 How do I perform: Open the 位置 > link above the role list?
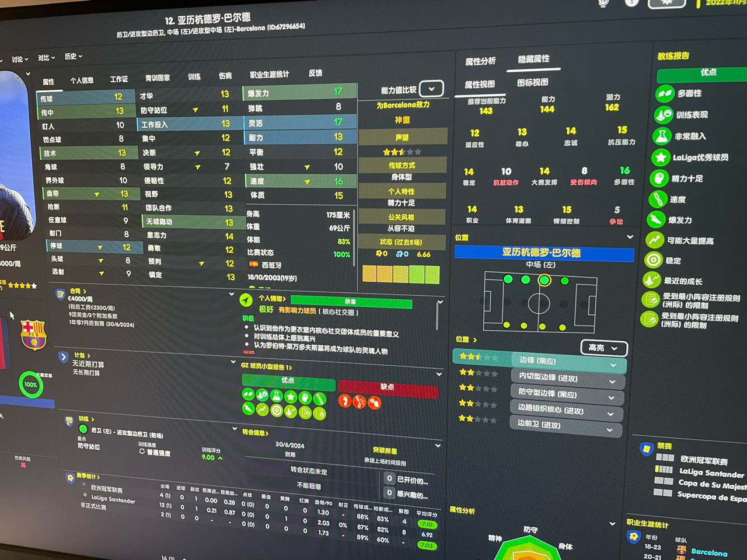466,339
